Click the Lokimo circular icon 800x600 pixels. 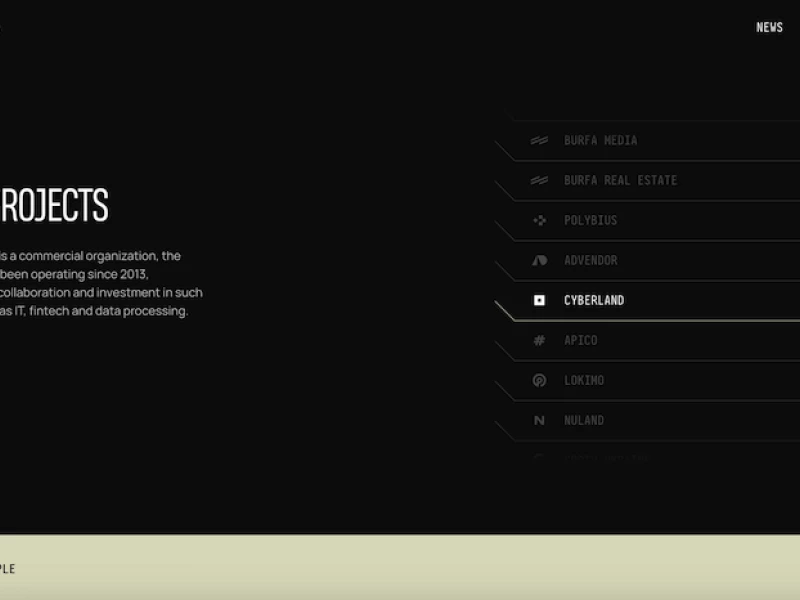click(x=539, y=380)
